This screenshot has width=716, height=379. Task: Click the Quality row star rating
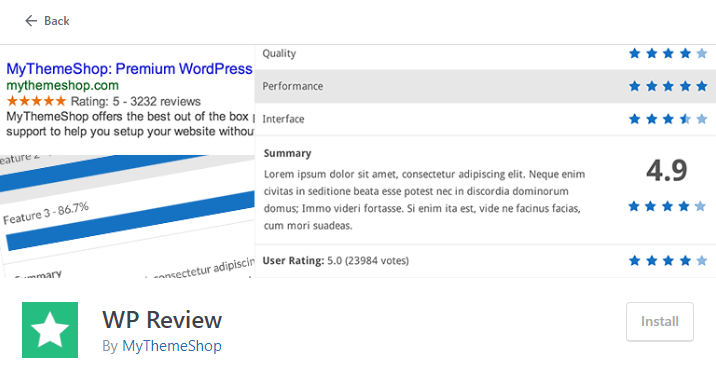(x=668, y=53)
